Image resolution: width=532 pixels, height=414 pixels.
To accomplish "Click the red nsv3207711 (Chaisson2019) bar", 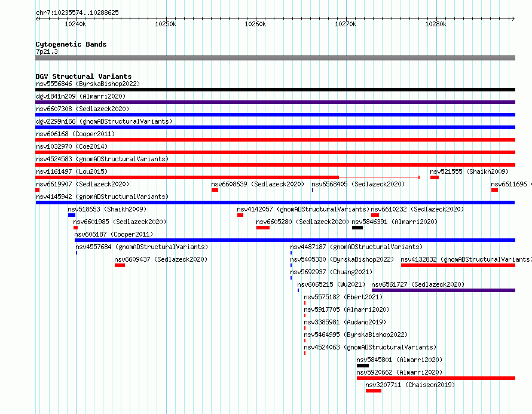I will point(374,391).
